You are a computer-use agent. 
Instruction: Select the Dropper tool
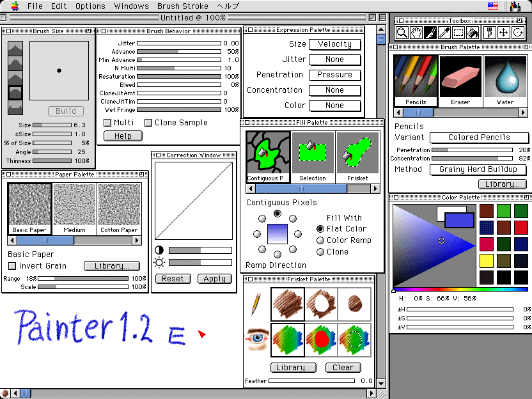pos(444,33)
